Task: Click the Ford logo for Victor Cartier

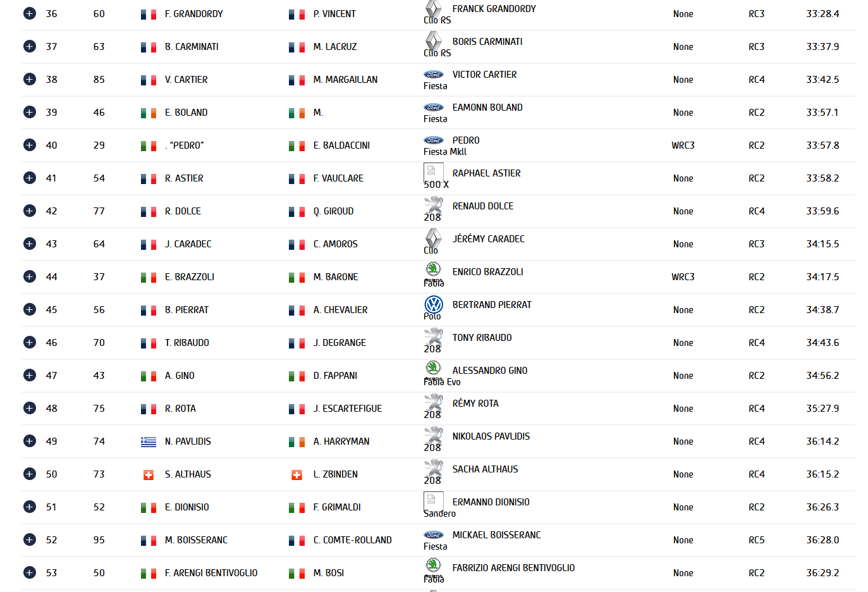Action: (434, 75)
